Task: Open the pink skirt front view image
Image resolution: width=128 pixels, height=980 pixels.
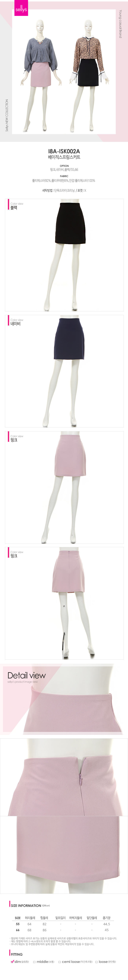Action: tap(64, 487)
